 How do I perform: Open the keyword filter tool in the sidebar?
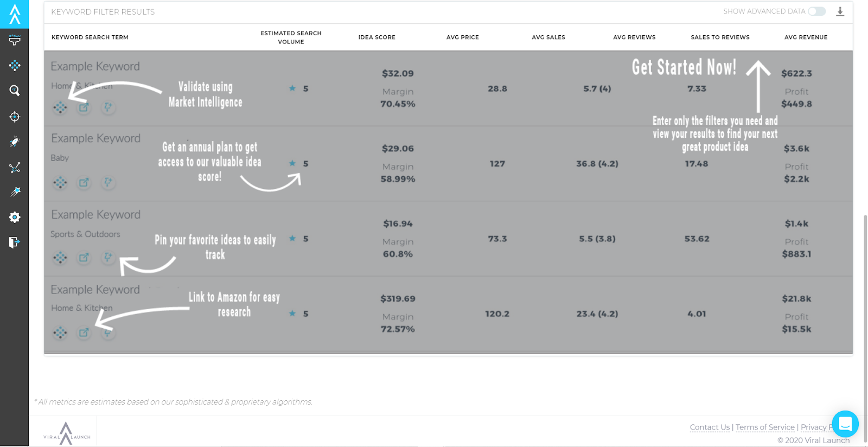(x=14, y=40)
